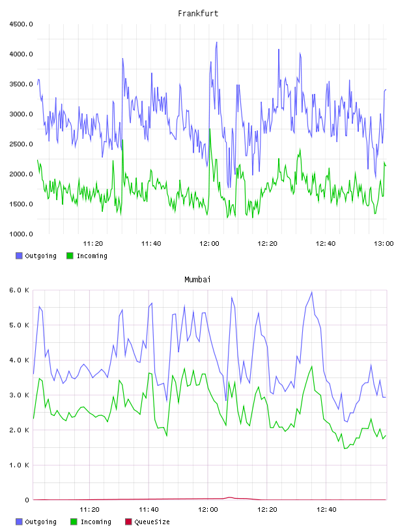Click the 12:40 time label in Frankfurt chart

326,243
